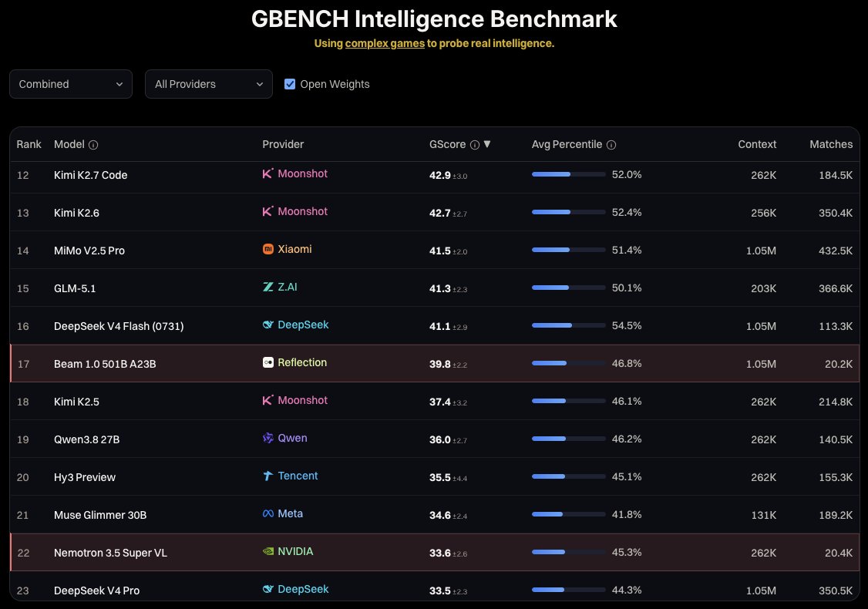The width and height of the screenshot is (868, 609).
Task: Toggle the GScore sort arrow
Action: coord(487,144)
